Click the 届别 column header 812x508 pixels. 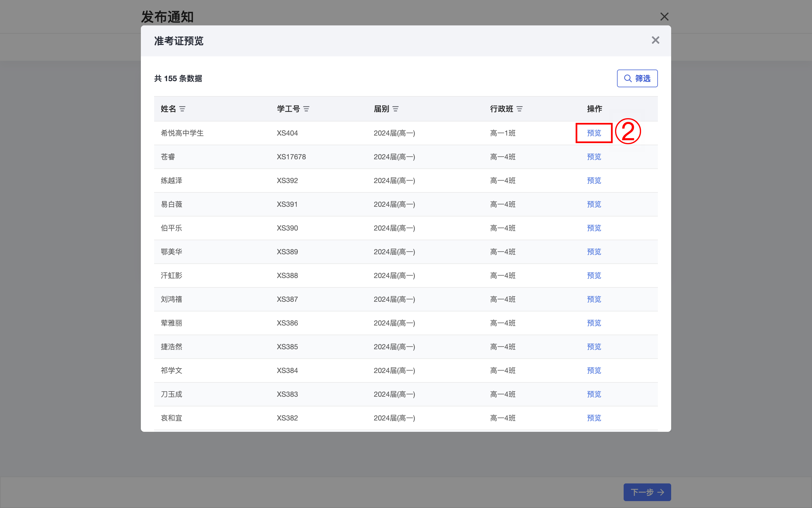click(381, 109)
